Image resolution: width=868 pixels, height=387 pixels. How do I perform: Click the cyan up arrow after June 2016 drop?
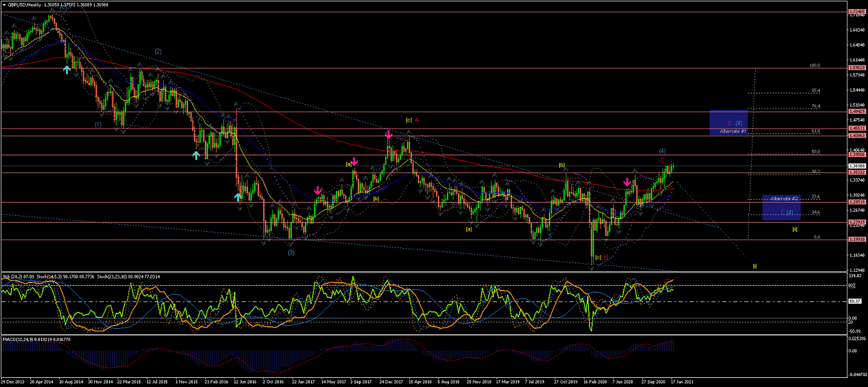(238, 196)
